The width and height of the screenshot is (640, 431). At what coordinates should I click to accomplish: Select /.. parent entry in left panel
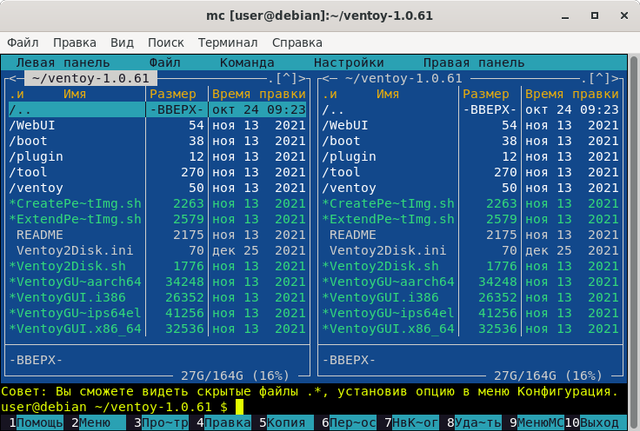click(x=157, y=110)
